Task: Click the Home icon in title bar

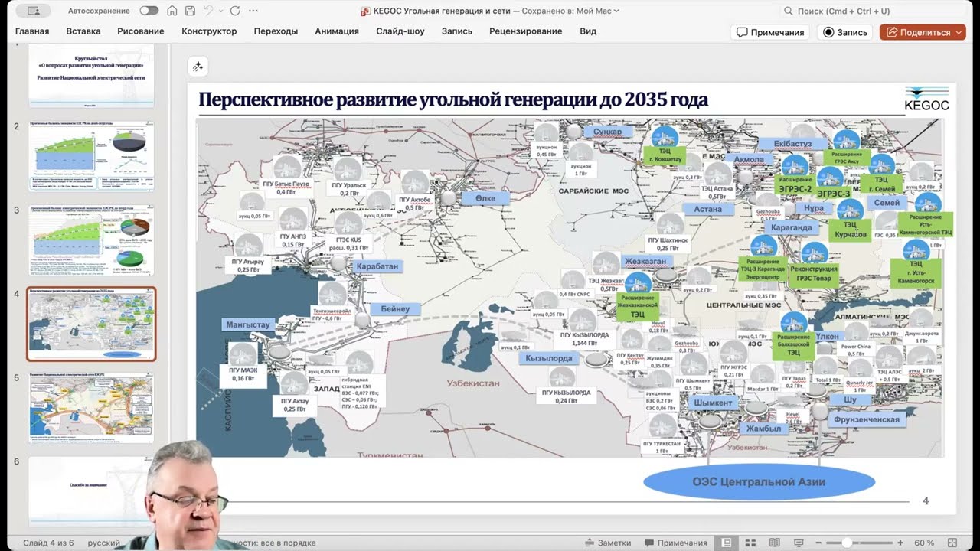Action: tap(172, 11)
